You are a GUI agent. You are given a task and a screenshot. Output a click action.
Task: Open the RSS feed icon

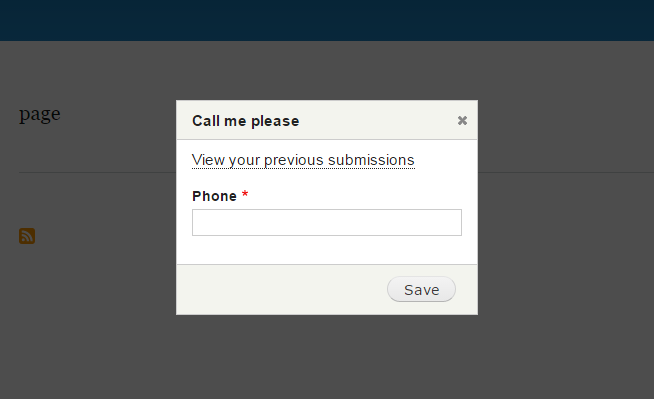coord(27,236)
